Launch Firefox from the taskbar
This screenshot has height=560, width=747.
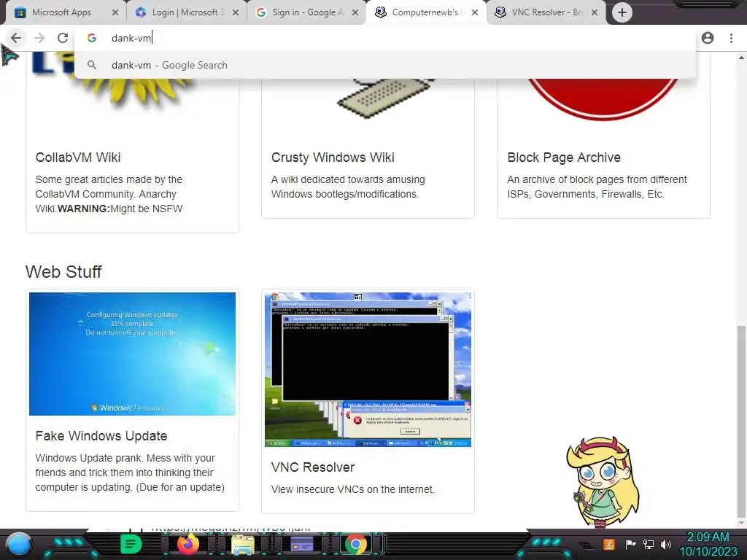pos(187,544)
